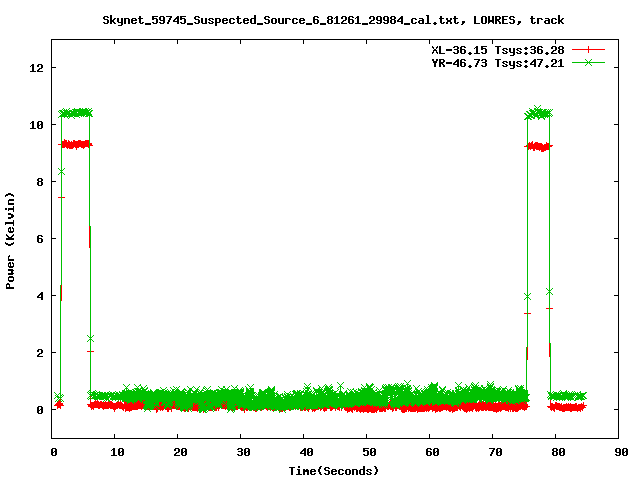
Task: Click the red legend line sample
Action: [588, 50]
